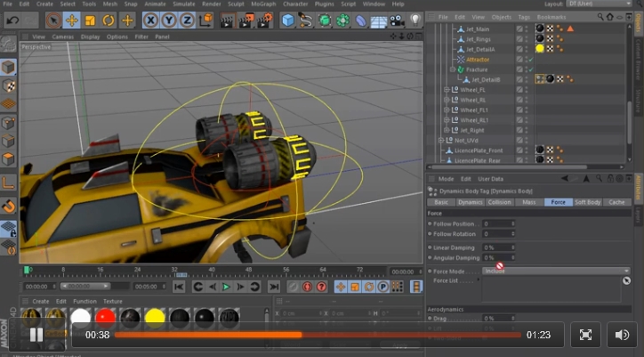Render the active view with clapperboard icon

(x=227, y=20)
